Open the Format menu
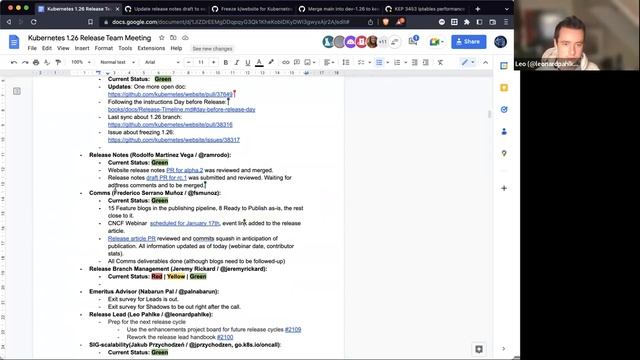 point(104,48)
